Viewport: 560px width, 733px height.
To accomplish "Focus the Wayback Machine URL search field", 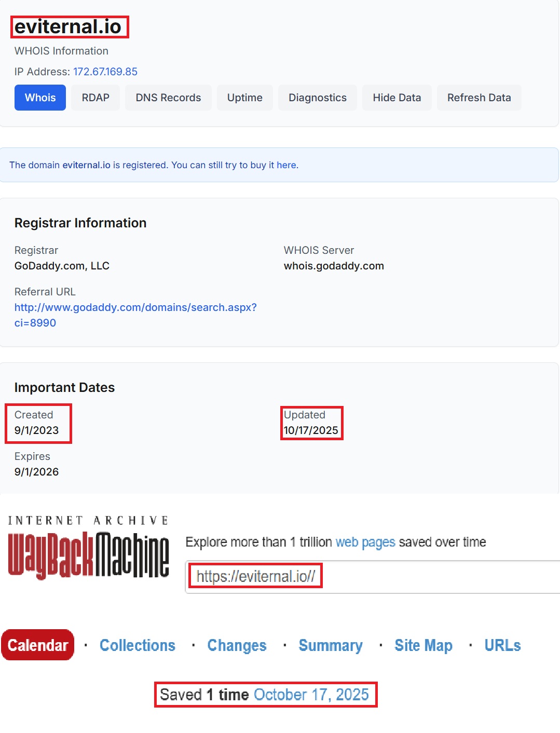I will click(415, 577).
